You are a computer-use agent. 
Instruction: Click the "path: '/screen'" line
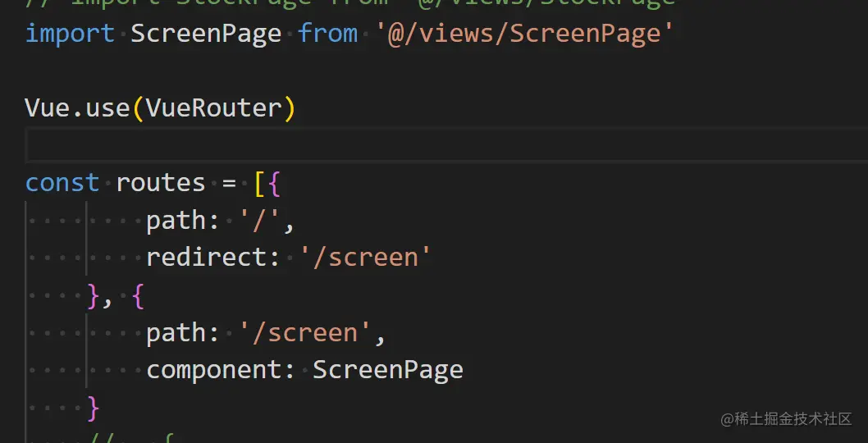(x=266, y=334)
